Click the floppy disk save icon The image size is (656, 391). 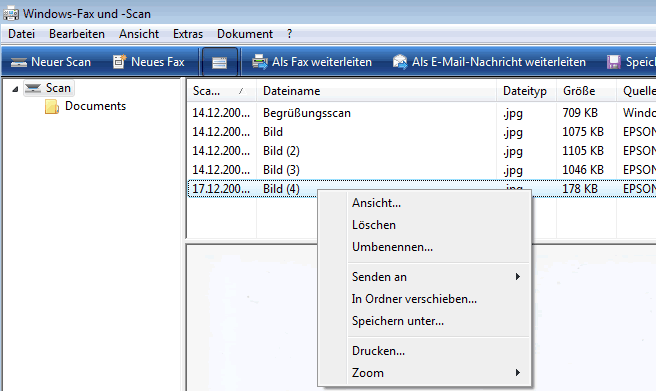point(614,62)
